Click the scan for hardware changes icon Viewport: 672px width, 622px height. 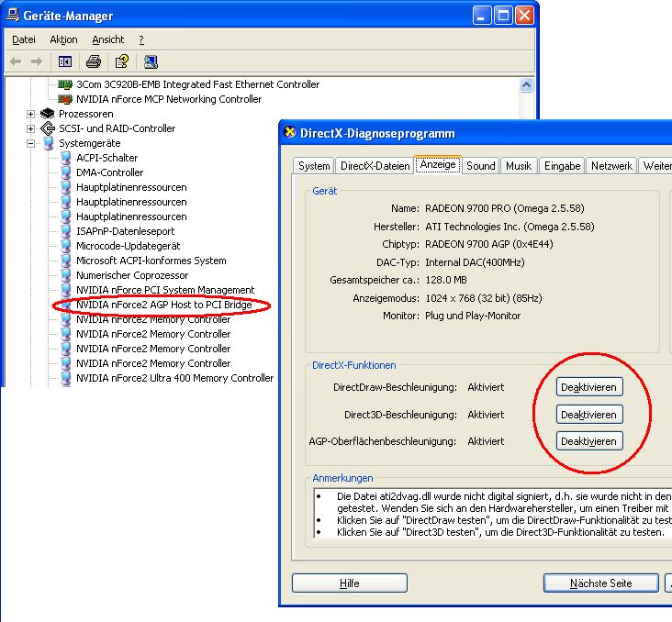[151, 61]
